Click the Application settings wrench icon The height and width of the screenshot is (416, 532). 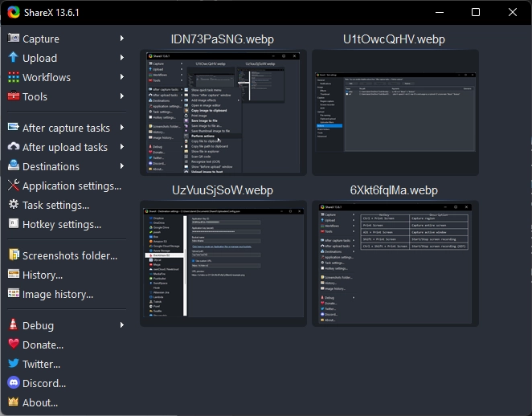point(13,186)
